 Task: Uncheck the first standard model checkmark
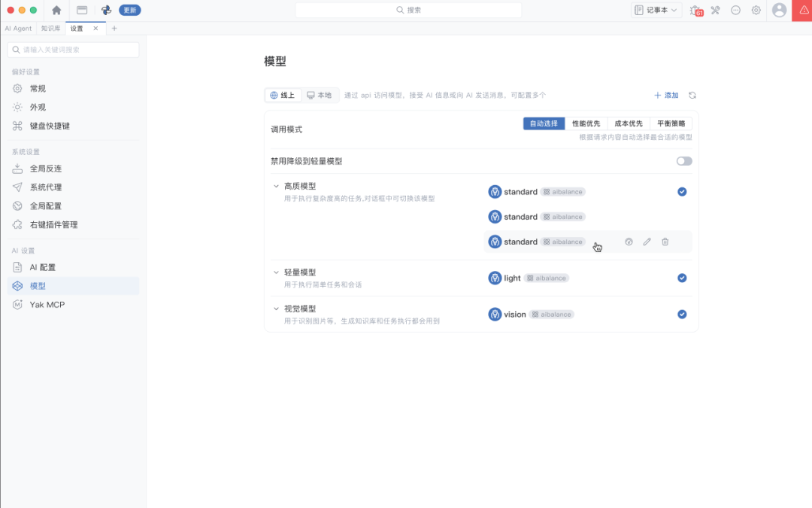[x=682, y=192]
